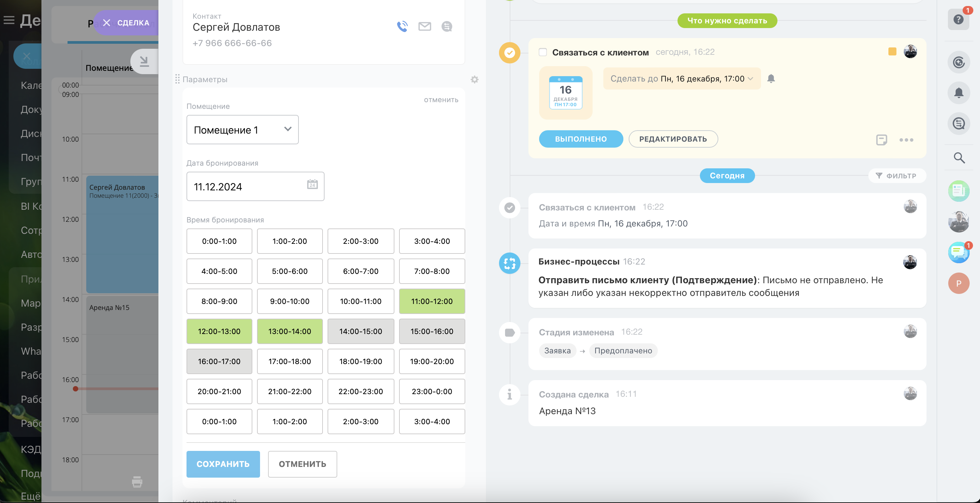Click the email envelope icon in contact card
980x503 pixels.
pyautogui.click(x=424, y=26)
